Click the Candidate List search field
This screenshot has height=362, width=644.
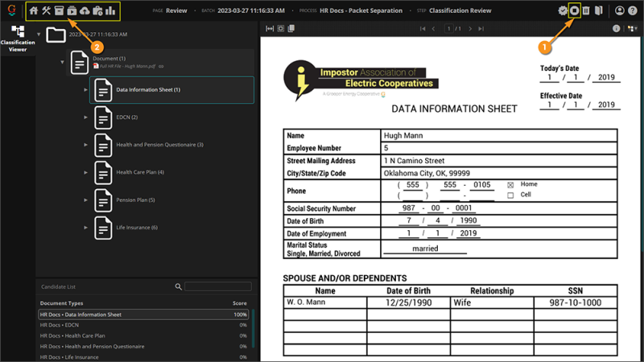point(217,286)
